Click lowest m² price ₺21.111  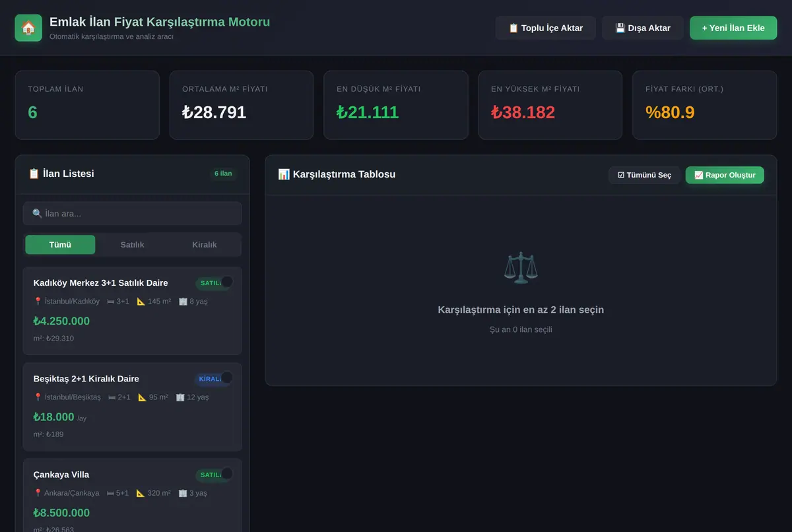[368, 112]
